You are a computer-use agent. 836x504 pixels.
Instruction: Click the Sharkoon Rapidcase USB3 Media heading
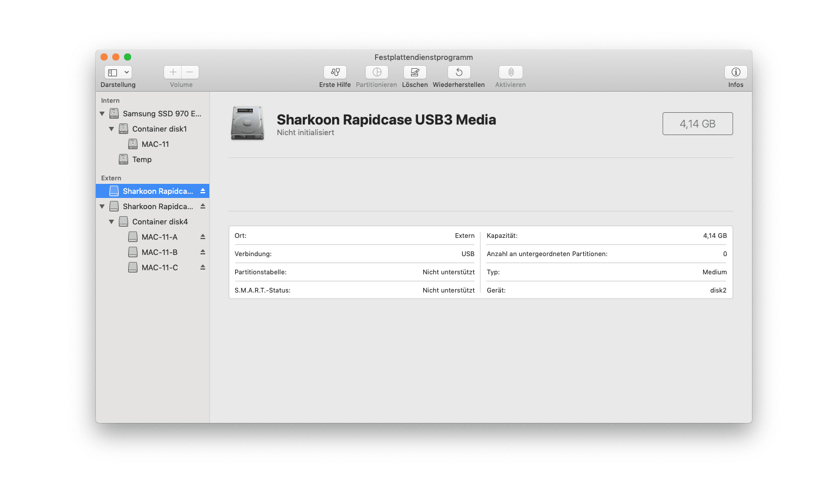pyautogui.click(x=386, y=120)
